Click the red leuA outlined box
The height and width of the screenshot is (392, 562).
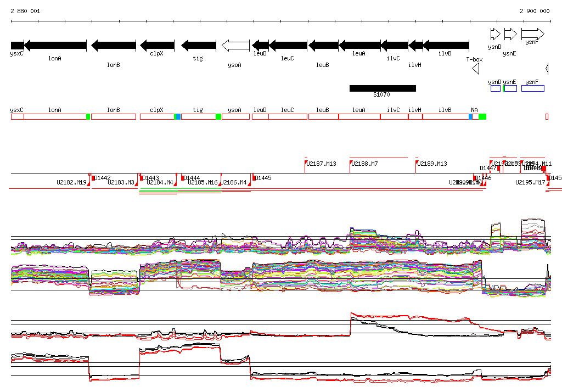[359, 116]
